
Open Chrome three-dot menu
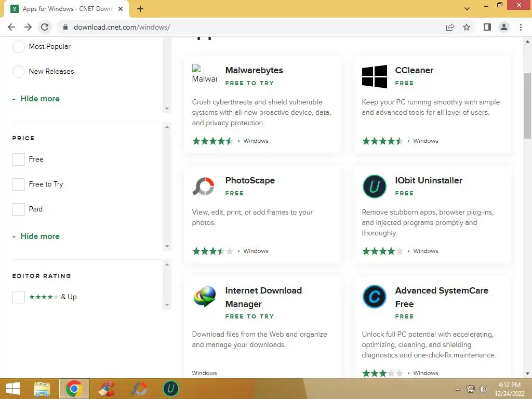coord(521,27)
